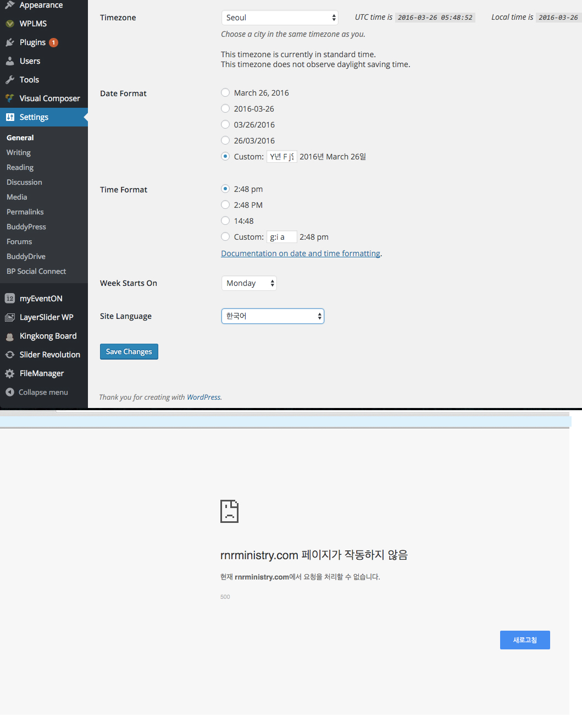Click the Collapse menu arrow icon
This screenshot has width=582, height=728.
(x=10, y=392)
